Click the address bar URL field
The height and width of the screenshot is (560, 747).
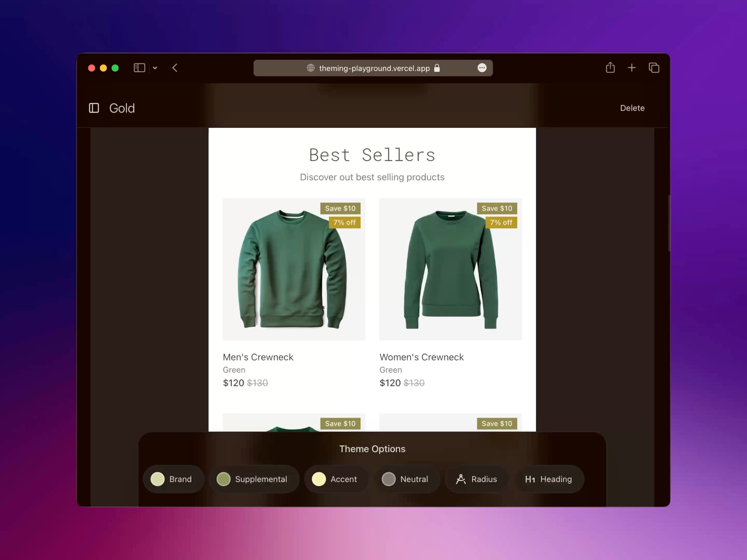[x=374, y=68]
